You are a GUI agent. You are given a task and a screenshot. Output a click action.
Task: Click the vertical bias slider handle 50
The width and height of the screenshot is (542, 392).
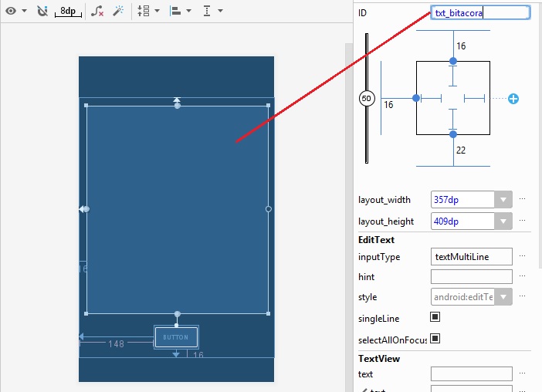[x=367, y=99]
